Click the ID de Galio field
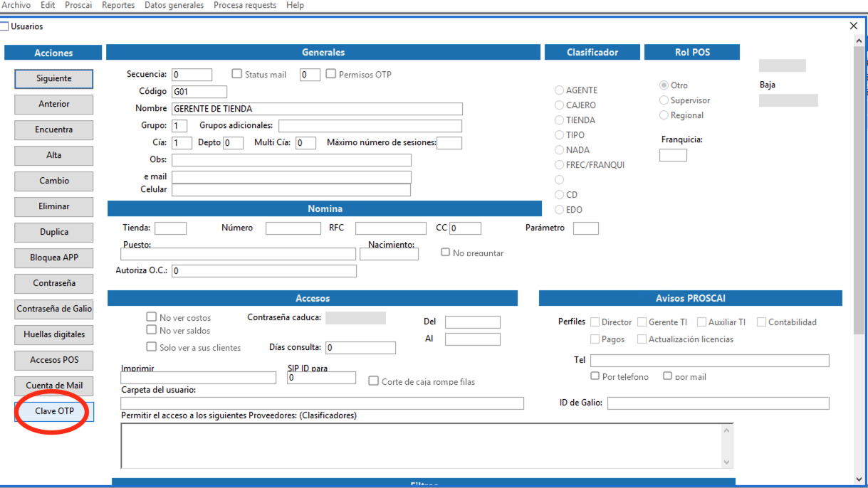 (x=718, y=403)
